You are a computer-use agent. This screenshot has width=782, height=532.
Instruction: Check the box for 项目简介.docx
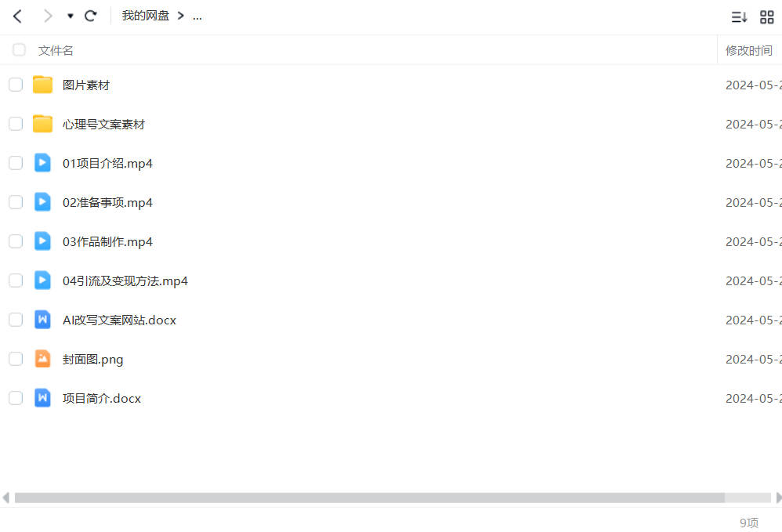tap(16, 398)
